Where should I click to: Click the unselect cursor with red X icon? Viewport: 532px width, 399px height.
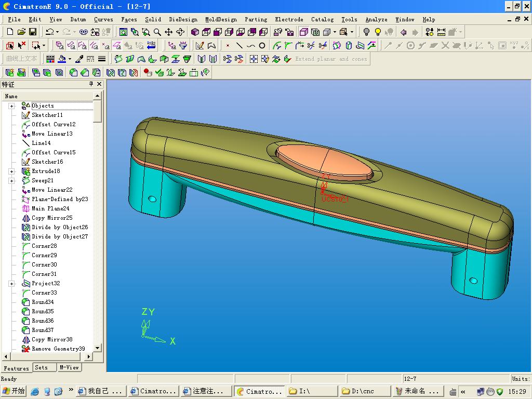(21, 45)
